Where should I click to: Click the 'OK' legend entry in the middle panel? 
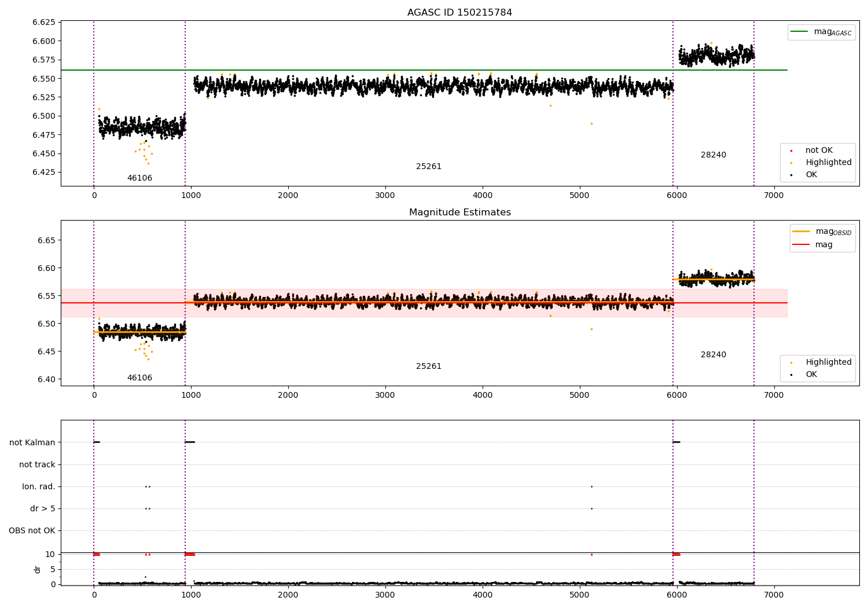811,375
